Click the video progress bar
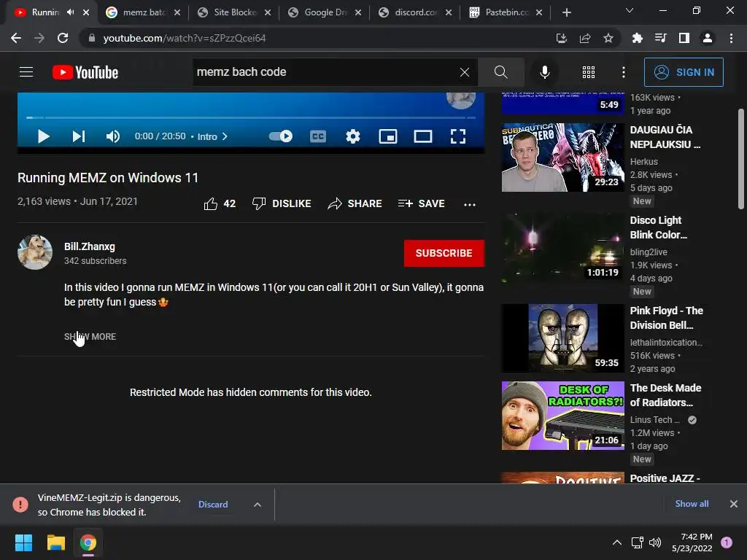Image resolution: width=747 pixels, height=560 pixels. click(x=251, y=117)
